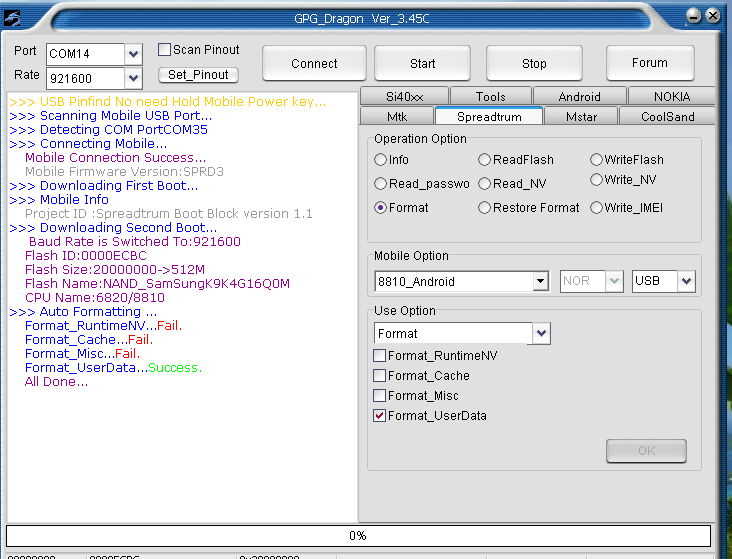Switch to the Mtk tab
The width and height of the screenshot is (732, 559).
click(x=397, y=117)
